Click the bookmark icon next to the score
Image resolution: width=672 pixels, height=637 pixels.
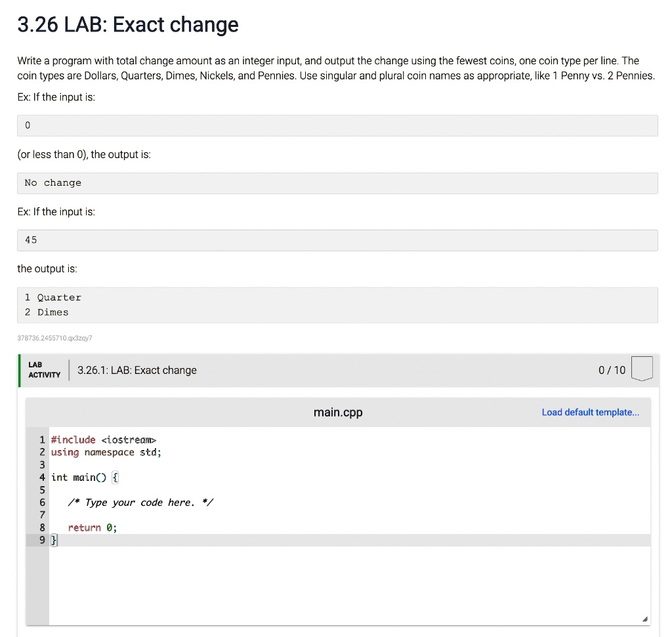coord(642,369)
